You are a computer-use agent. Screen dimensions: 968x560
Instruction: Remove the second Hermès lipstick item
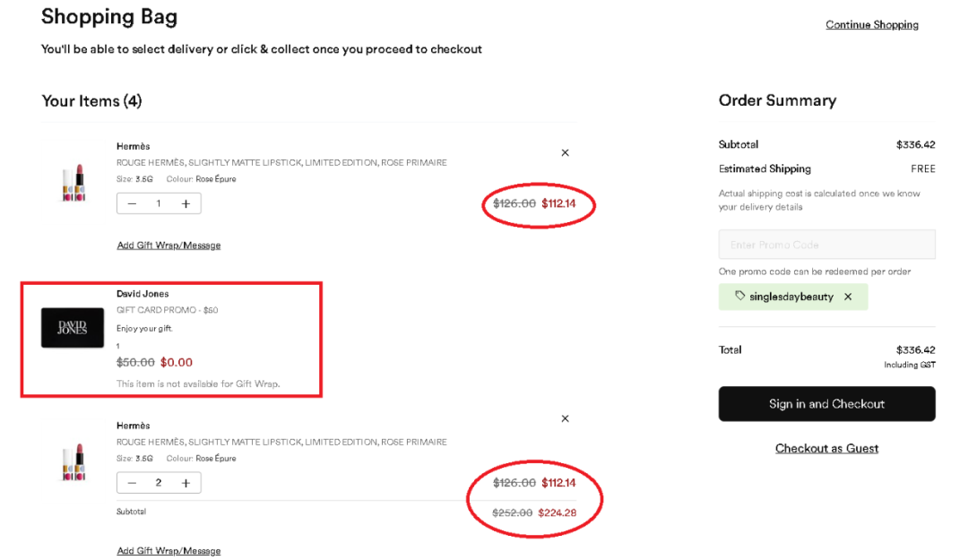click(565, 418)
